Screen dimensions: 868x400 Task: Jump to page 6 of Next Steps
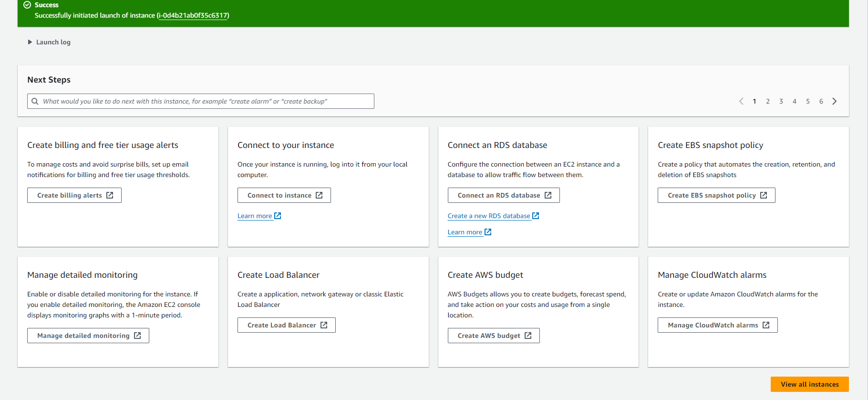821,101
